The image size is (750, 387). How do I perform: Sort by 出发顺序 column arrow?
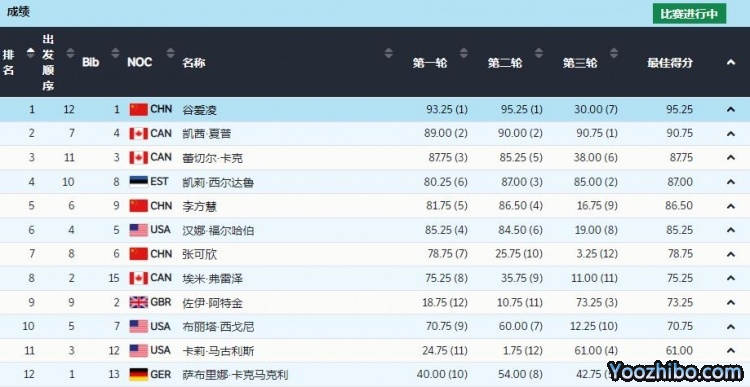pos(70,53)
